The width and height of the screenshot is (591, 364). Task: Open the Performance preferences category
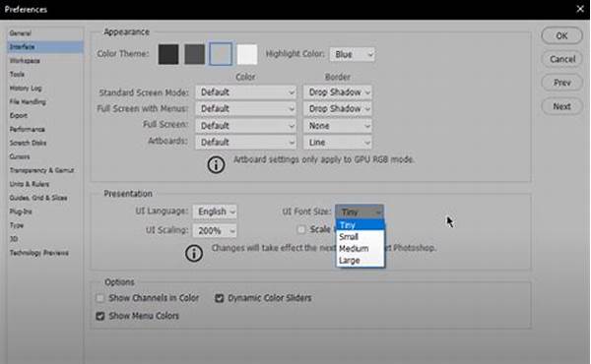pyautogui.click(x=28, y=129)
